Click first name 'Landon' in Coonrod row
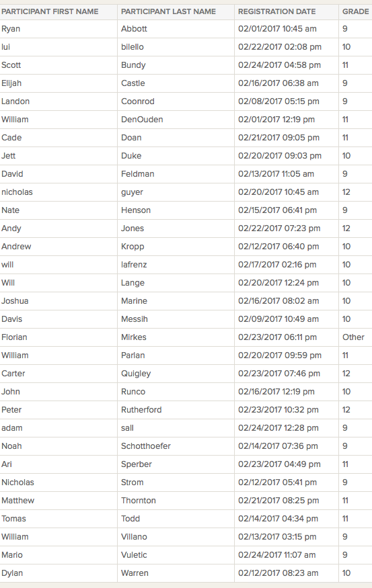Image resolution: width=372 pixels, height=588 pixels. click(x=15, y=101)
